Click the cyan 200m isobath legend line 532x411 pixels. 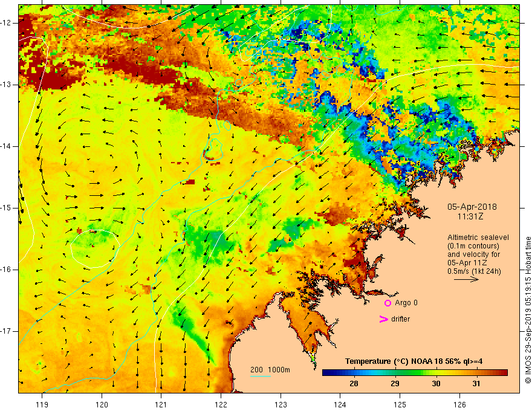[x=261, y=376]
